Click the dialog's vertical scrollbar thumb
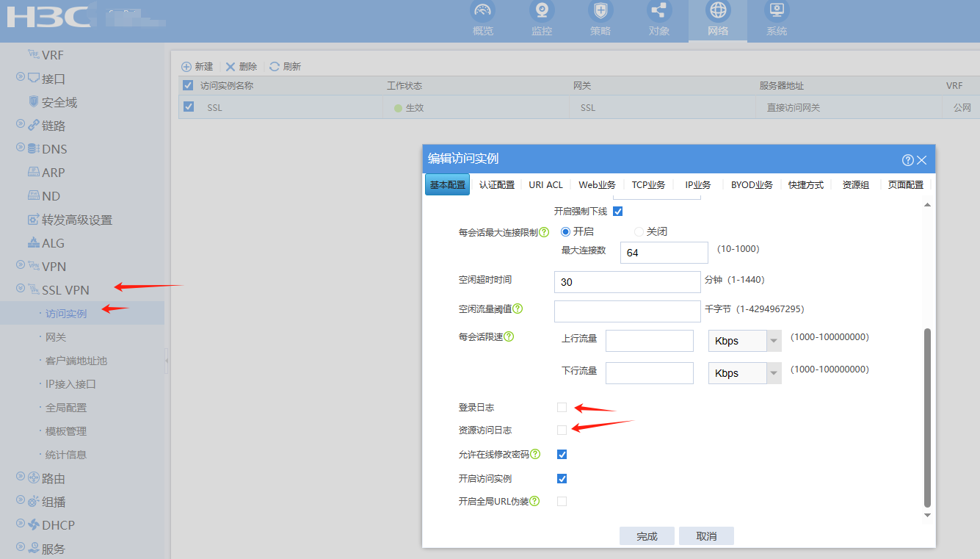 tap(927, 417)
